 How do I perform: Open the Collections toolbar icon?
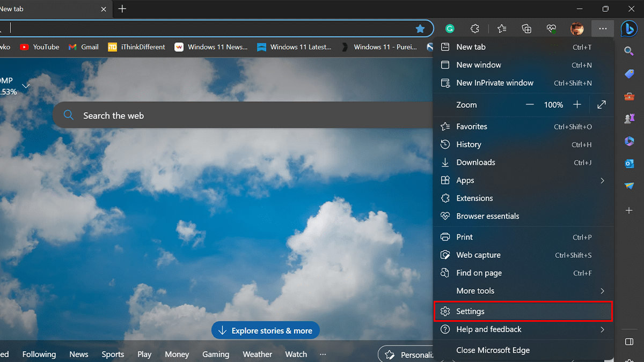526,29
